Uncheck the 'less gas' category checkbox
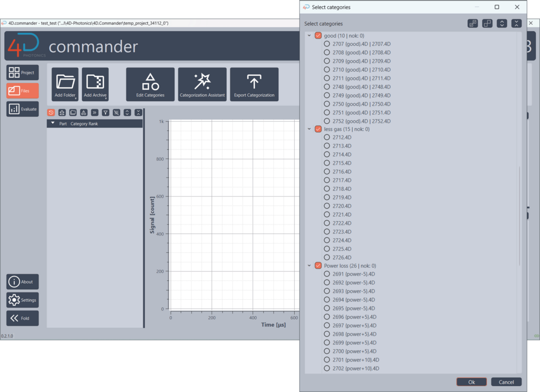Image resolution: width=540 pixels, height=392 pixels. click(318, 129)
